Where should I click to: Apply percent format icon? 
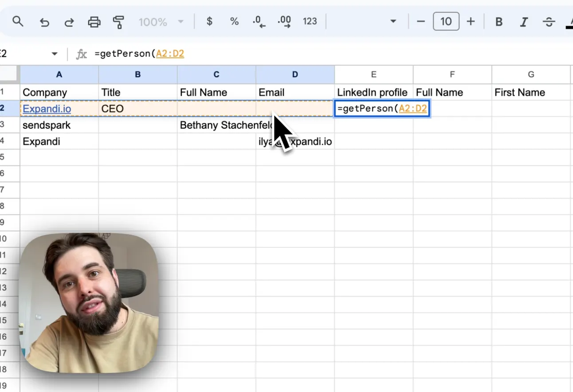coord(234,21)
